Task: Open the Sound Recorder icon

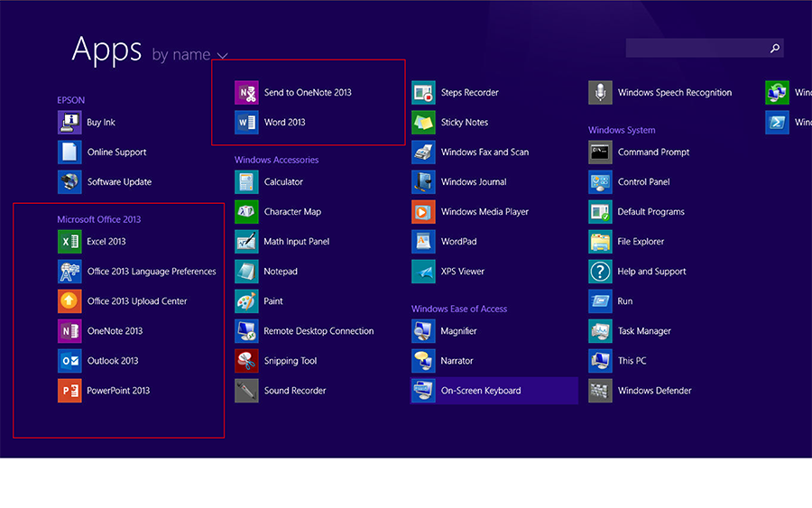Action: point(246,391)
